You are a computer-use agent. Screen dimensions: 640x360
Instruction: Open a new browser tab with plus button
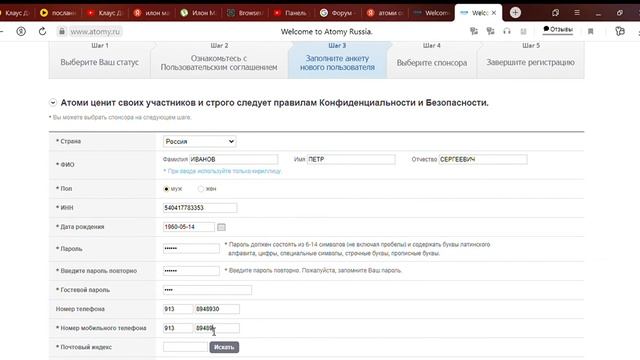coord(515,13)
